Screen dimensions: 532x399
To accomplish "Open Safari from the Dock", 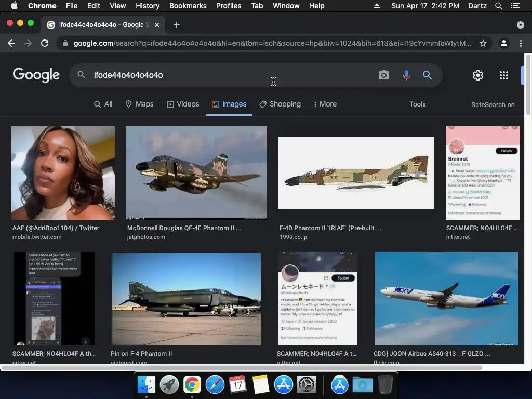I will tap(215, 384).
